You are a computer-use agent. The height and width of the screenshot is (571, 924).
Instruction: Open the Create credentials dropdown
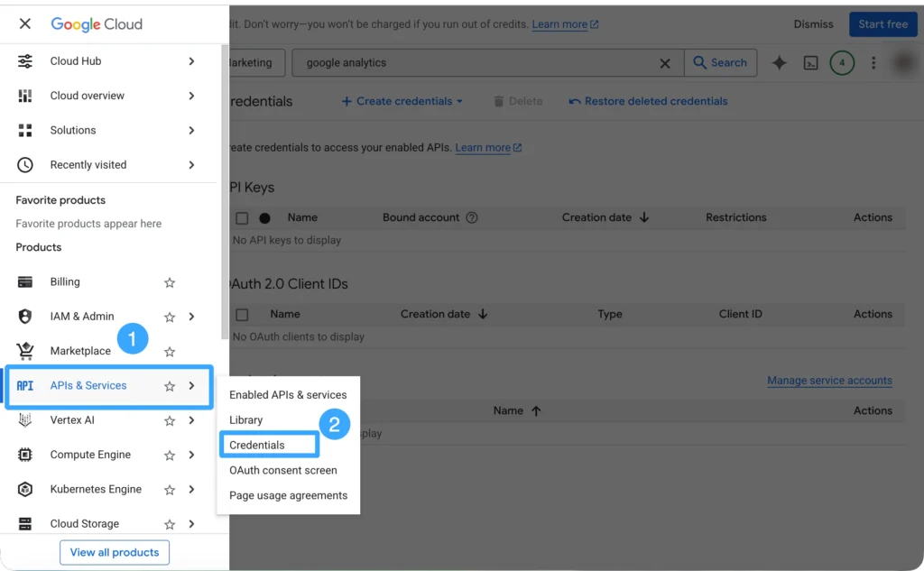click(402, 101)
